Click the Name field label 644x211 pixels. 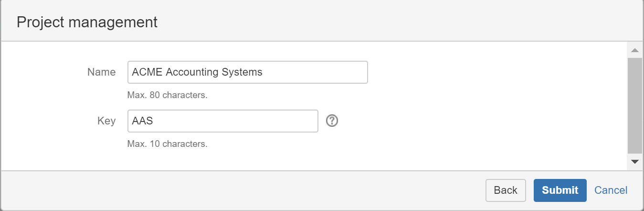[101, 72]
